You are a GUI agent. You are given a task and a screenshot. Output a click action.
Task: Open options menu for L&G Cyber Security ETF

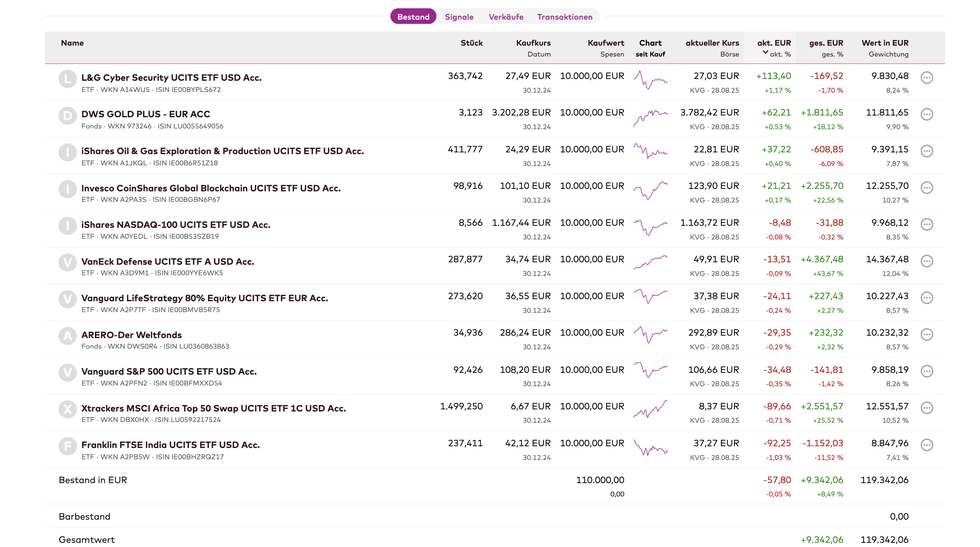(926, 78)
